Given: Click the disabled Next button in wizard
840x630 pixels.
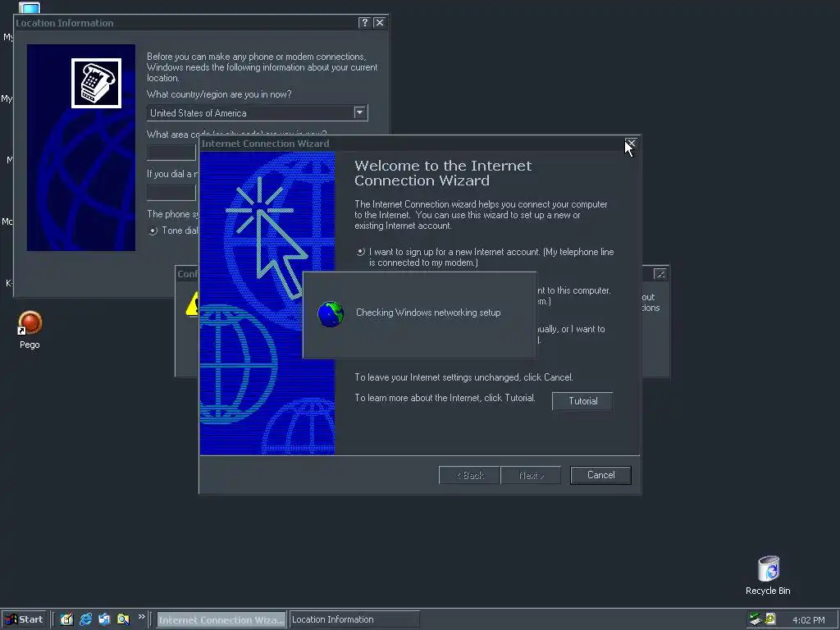Looking at the screenshot, I should tap(531, 475).
